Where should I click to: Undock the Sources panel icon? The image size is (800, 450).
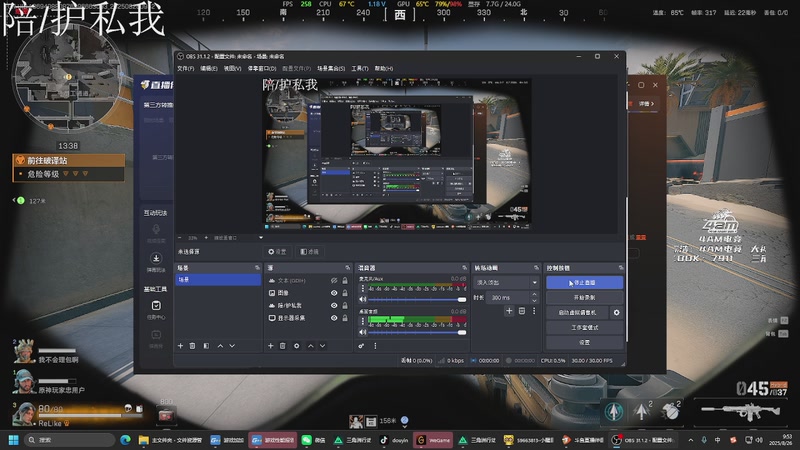click(x=347, y=268)
